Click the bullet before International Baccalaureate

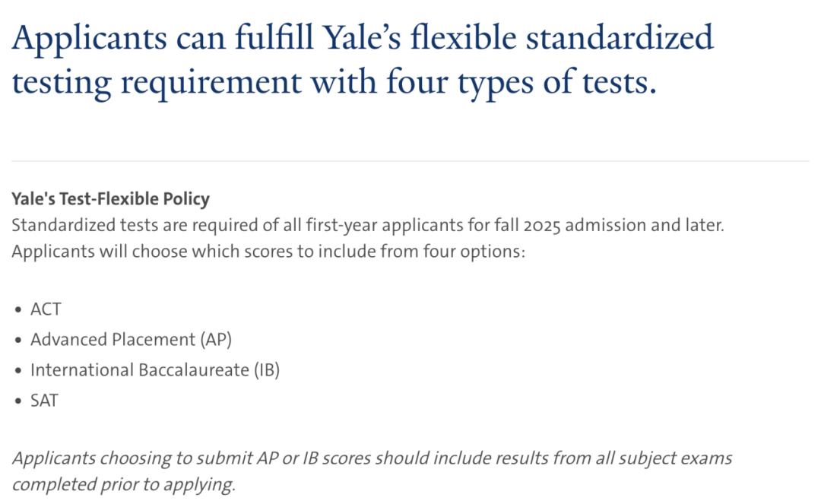(19, 371)
